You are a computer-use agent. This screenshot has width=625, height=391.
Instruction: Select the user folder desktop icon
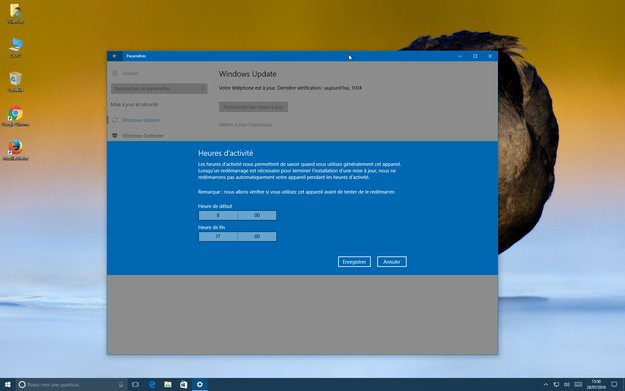pos(16,14)
